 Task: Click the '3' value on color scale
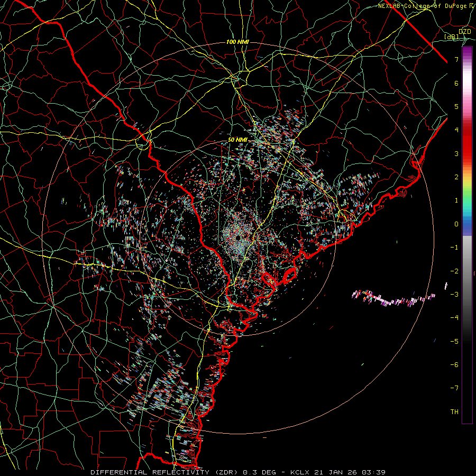point(456,153)
